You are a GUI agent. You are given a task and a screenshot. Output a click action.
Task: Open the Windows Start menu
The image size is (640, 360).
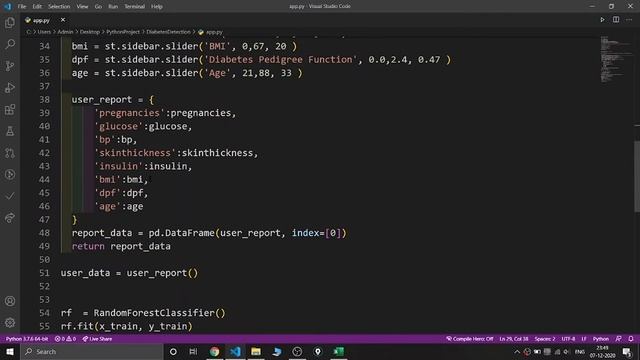pyautogui.click(x=10, y=351)
